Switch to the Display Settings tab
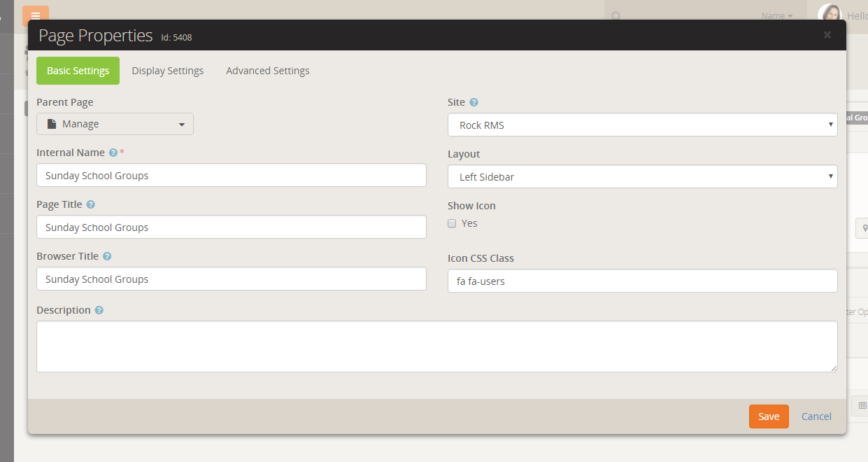Screen dimensions: 868x462 (168, 71)
